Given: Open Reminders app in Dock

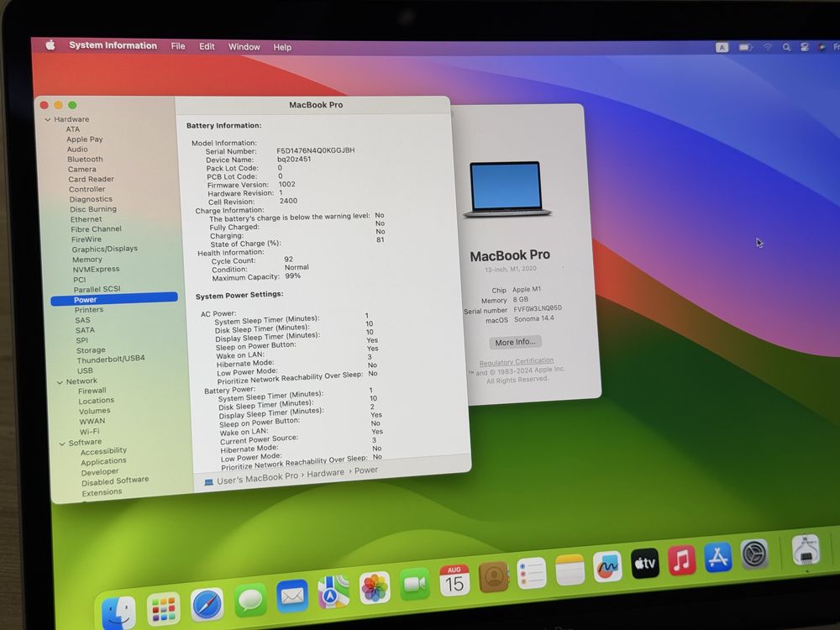Looking at the screenshot, I should coord(532,573).
